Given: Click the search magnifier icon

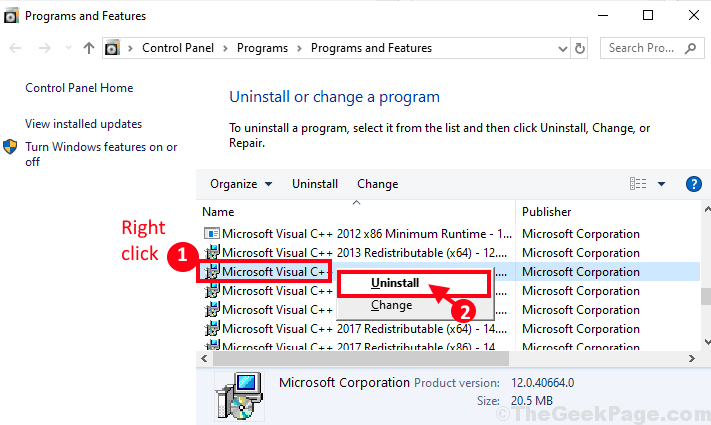Looking at the screenshot, I should point(690,48).
